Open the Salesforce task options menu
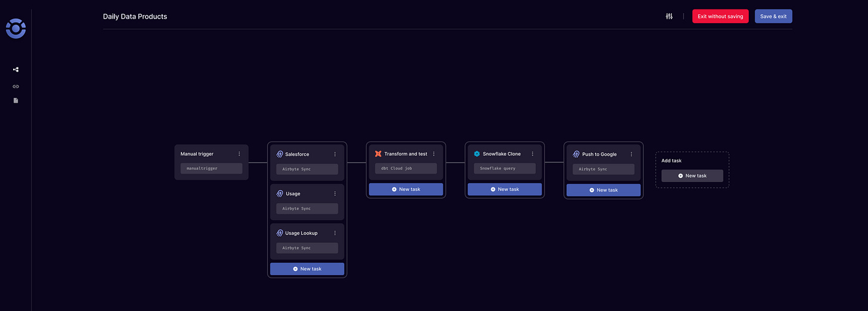Screen dimensions: 868x311 pos(335,154)
